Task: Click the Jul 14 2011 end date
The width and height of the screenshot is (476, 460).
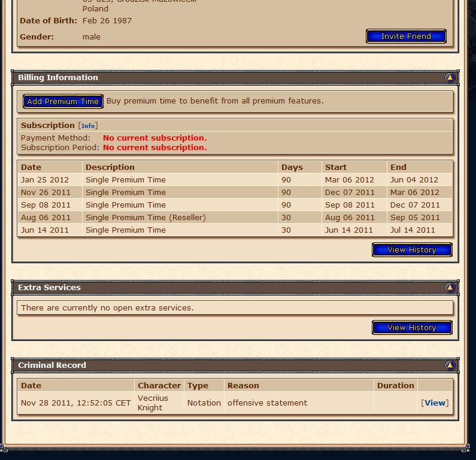Action: tap(413, 230)
